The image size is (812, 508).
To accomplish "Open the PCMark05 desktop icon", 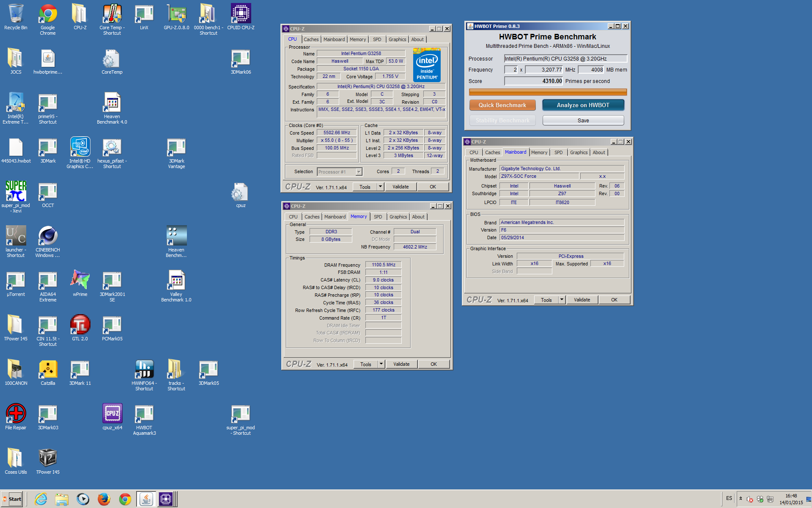I will (112, 328).
